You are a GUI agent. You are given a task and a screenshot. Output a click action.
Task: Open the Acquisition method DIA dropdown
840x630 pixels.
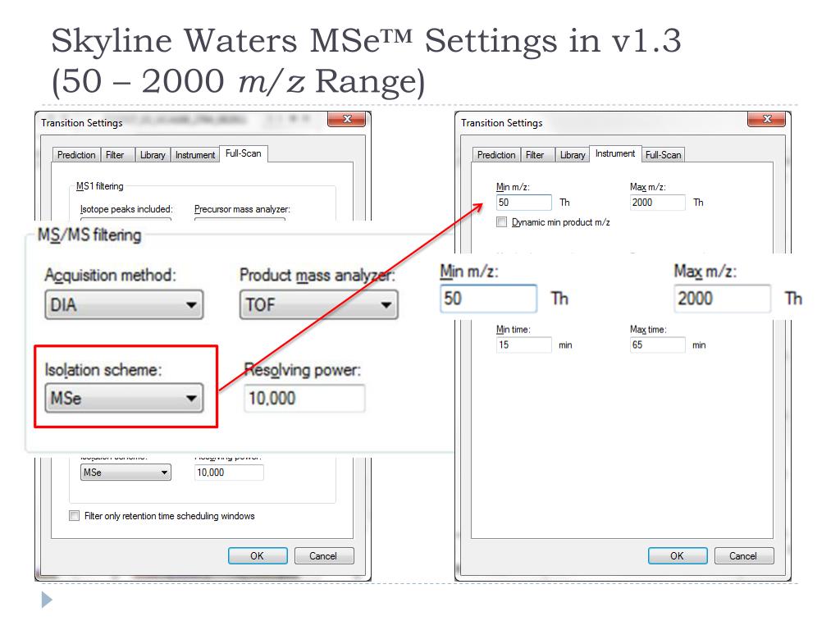[125, 305]
